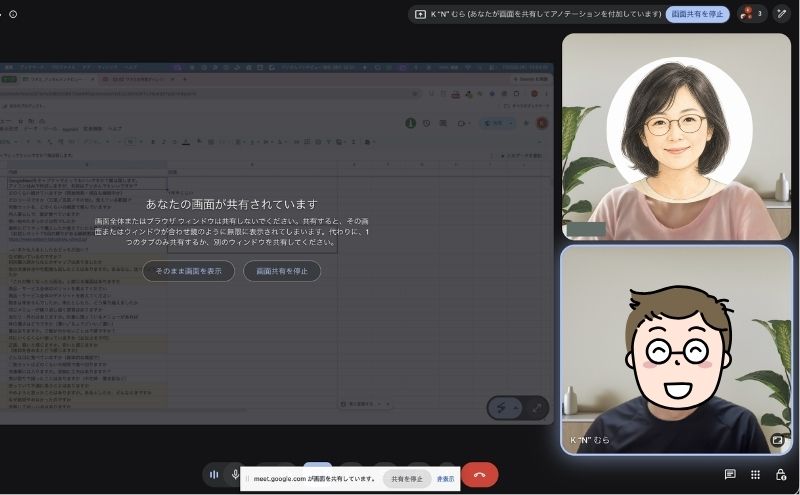This screenshot has width=800, height=495.
Task: Click the comments icon in shared Sheets preview
Action: coord(443,123)
